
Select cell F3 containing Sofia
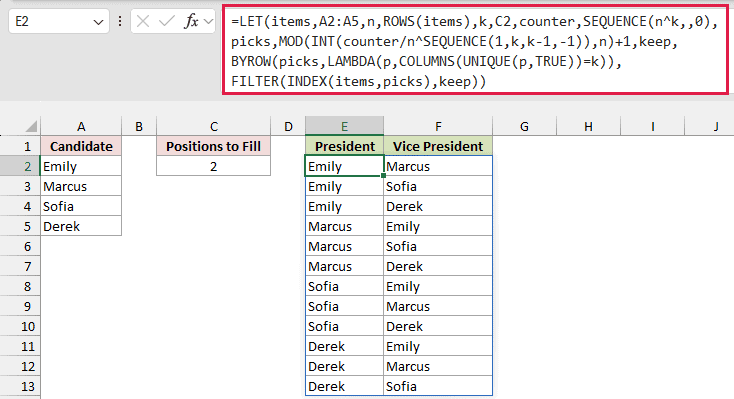click(438, 186)
